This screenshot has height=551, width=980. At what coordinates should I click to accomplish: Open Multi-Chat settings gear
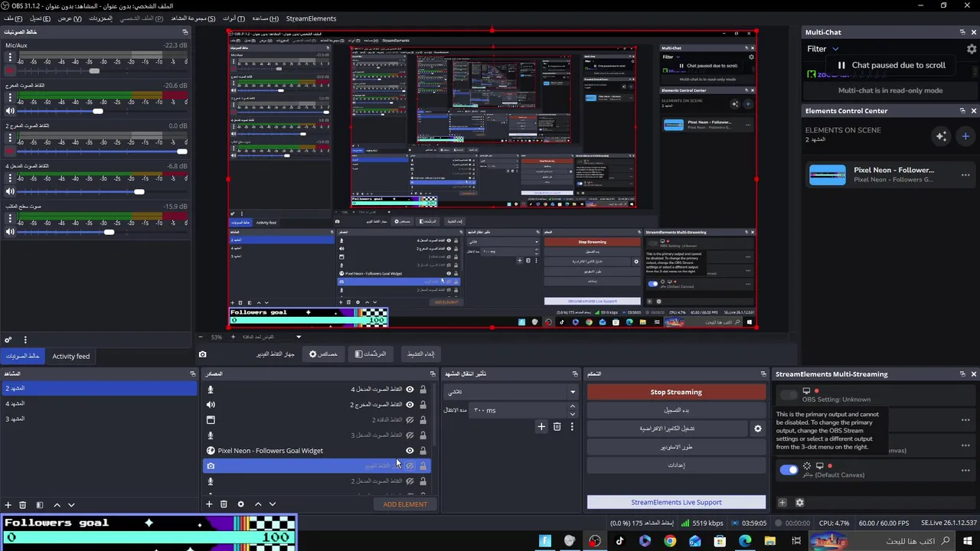click(x=972, y=49)
